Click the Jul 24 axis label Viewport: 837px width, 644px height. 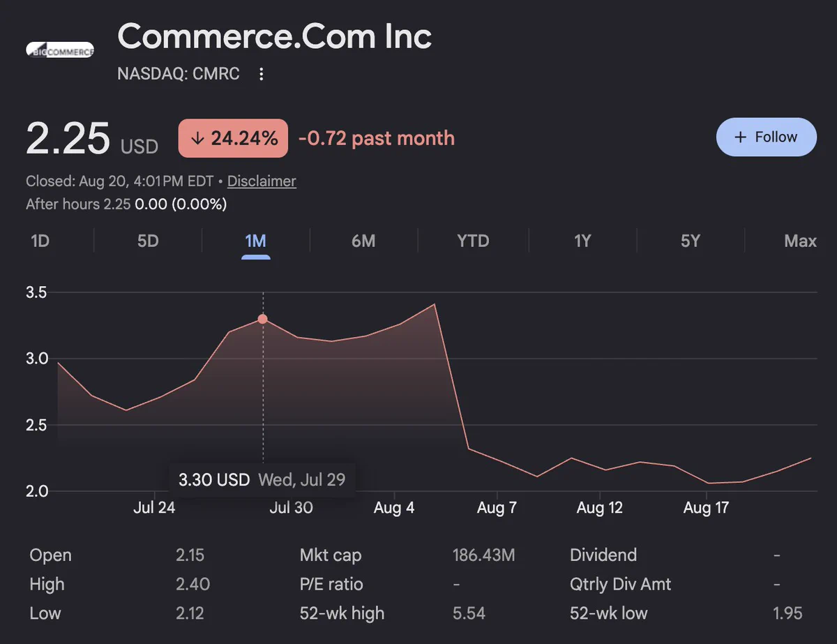point(154,508)
